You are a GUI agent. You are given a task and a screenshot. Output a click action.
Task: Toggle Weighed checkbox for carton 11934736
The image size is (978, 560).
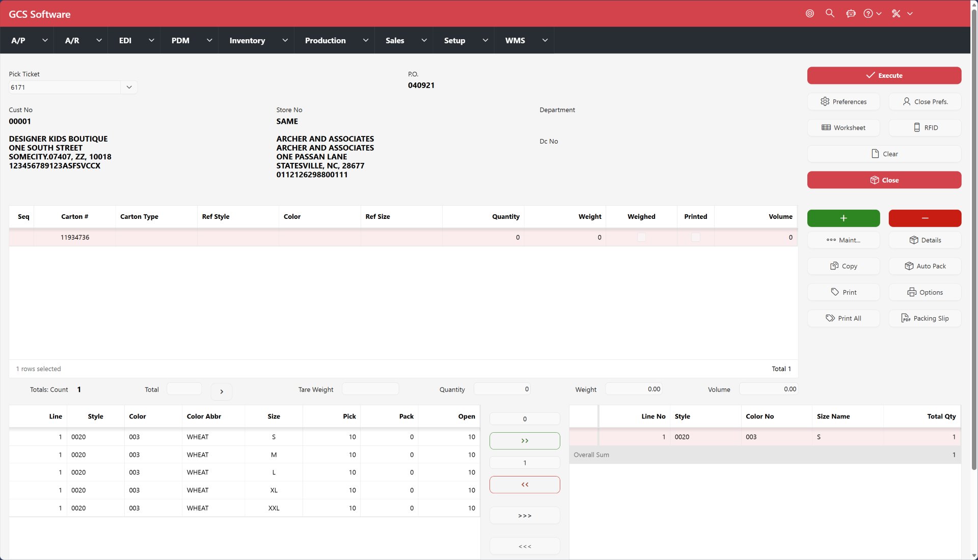(641, 237)
